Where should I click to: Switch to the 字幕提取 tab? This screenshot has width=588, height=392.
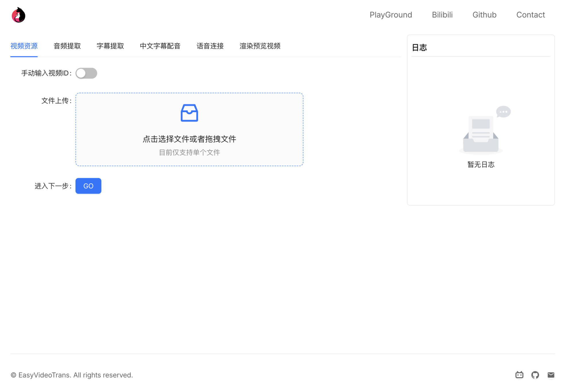pos(110,46)
